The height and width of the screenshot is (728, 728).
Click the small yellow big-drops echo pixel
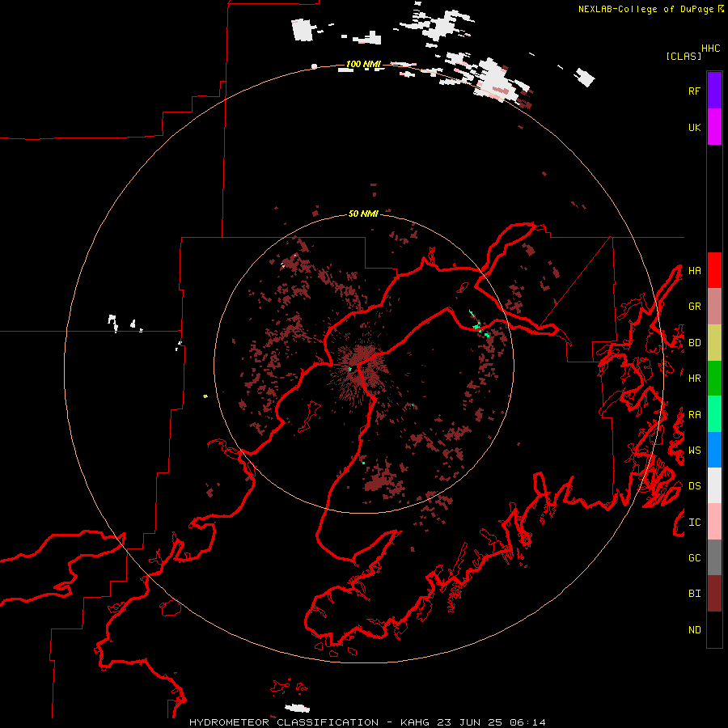(x=205, y=396)
